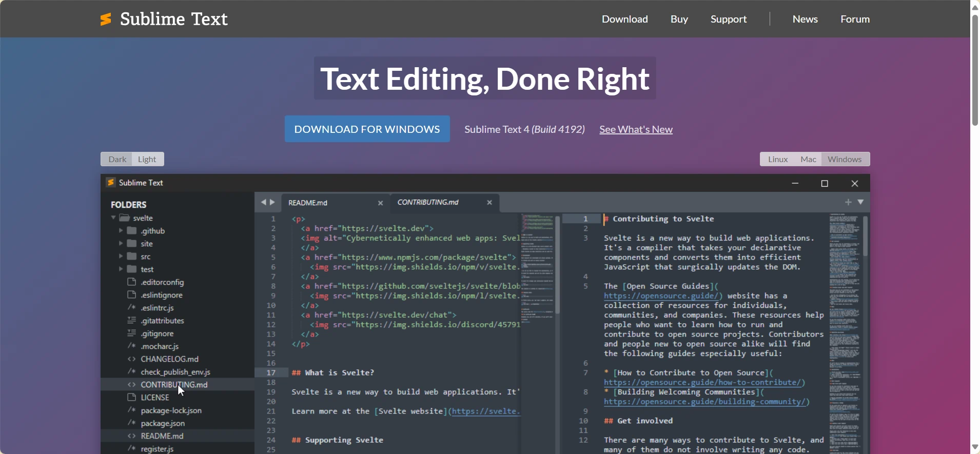
Task: Add a new tab with plus icon
Action: tap(848, 202)
